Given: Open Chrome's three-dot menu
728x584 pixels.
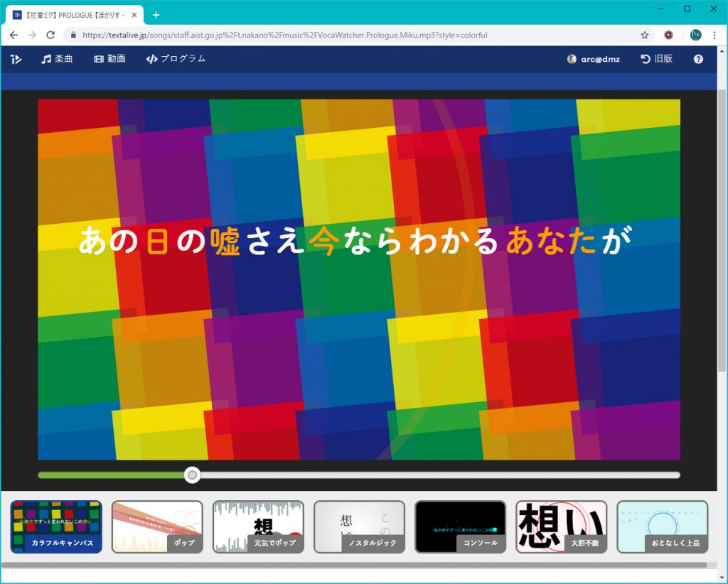Looking at the screenshot, I should (x=714, y=35).
